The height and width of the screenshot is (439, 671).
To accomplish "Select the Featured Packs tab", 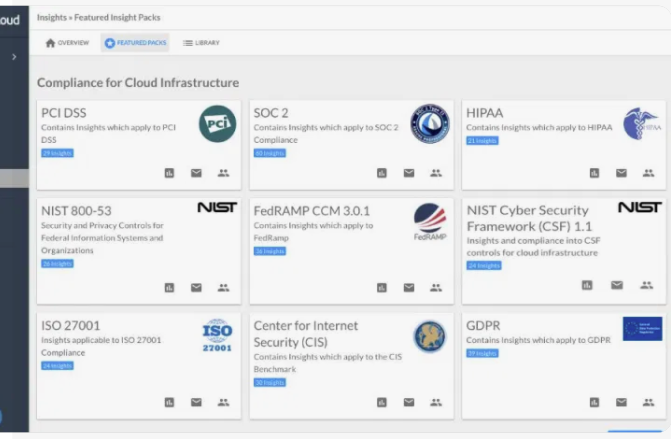I will point(136,43).
